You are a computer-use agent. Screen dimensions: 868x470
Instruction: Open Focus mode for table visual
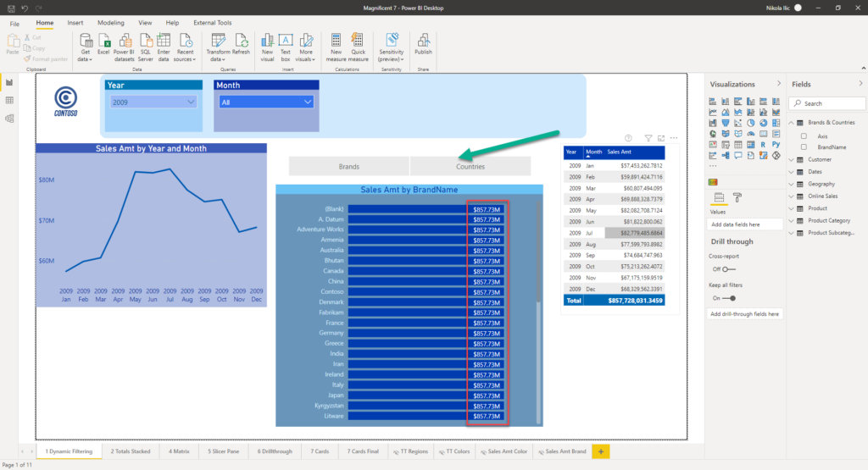coord(661,138)
